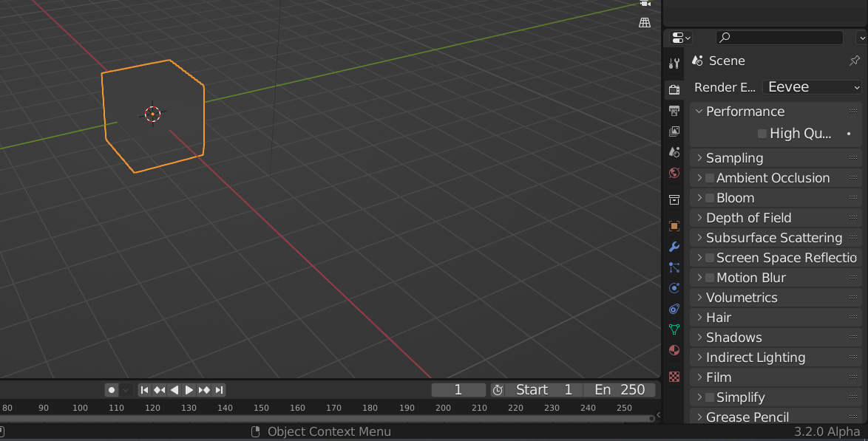Click the animate dot next to High Quality
The height and width of the screenshot is (441, 868).
(849, 134)
